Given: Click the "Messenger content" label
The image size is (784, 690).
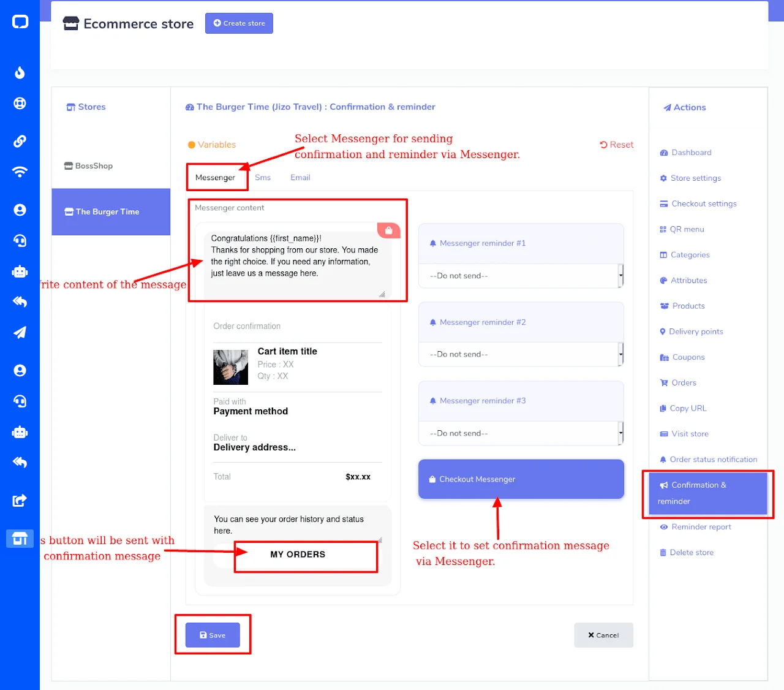Looking at the screenshot, I should pyautogui.click(x=229, y=208).
